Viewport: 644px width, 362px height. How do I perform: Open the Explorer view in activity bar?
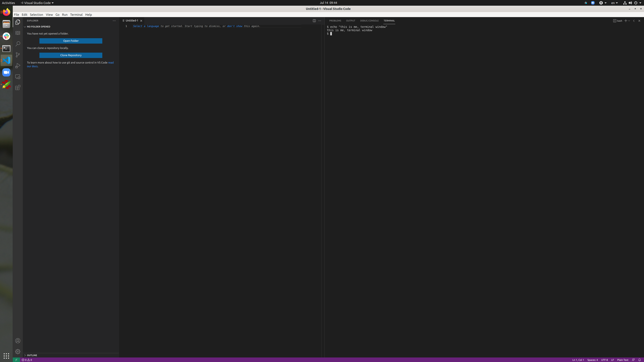18,22
